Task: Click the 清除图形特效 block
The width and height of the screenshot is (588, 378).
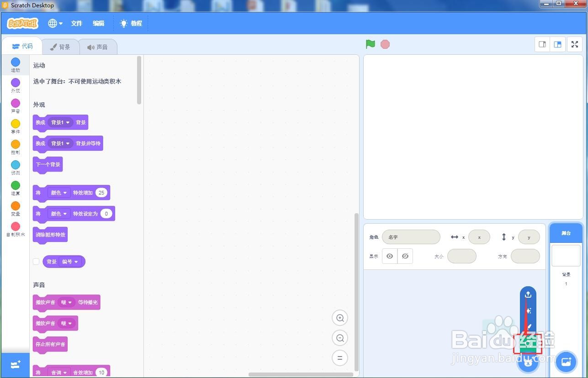Action: (50, 235)
